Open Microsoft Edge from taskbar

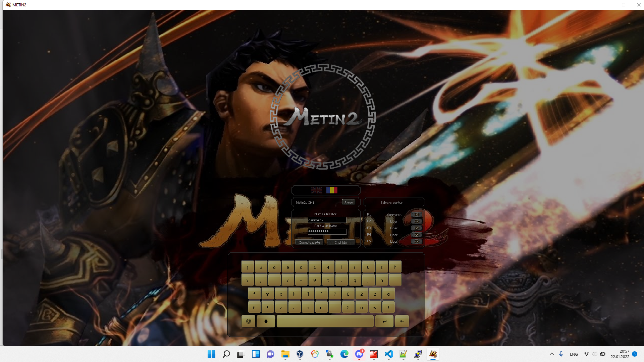pos(344,354)
